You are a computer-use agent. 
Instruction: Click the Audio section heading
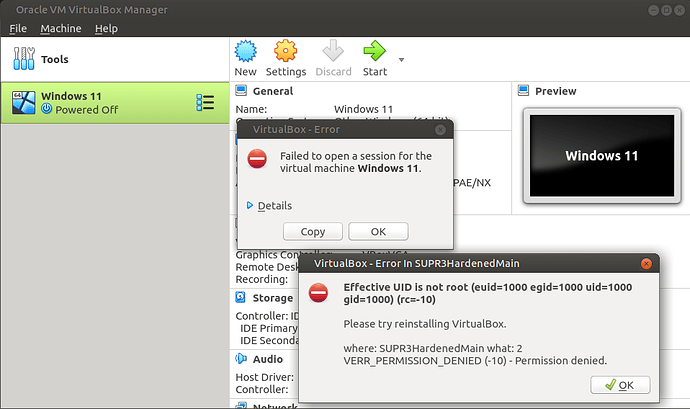pyautogui.click(x=268, y=359)
